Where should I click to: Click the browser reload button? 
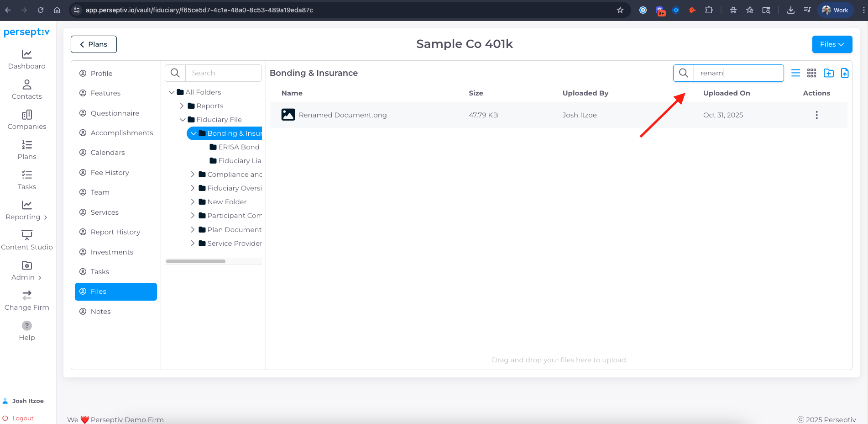click(41, 10)
